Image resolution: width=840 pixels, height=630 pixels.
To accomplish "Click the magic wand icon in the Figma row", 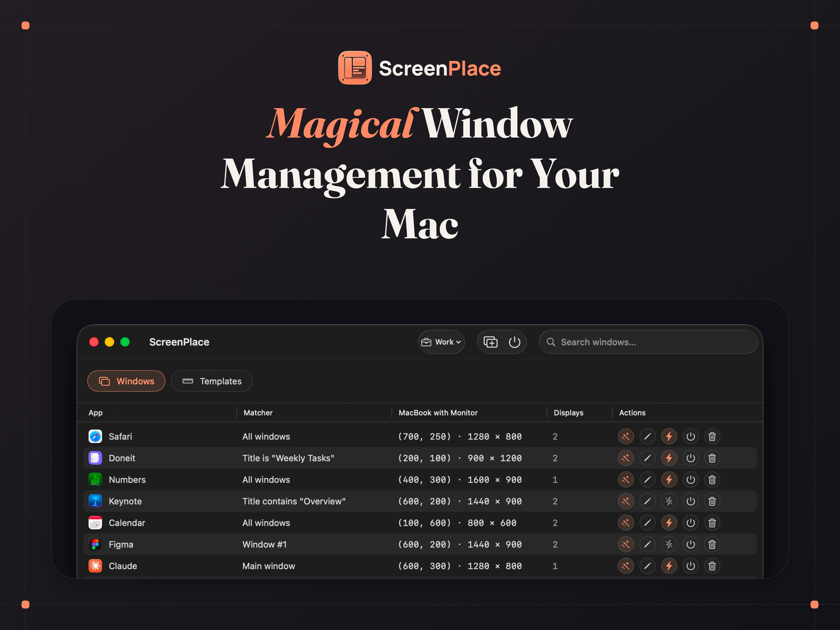I will 626,545.
